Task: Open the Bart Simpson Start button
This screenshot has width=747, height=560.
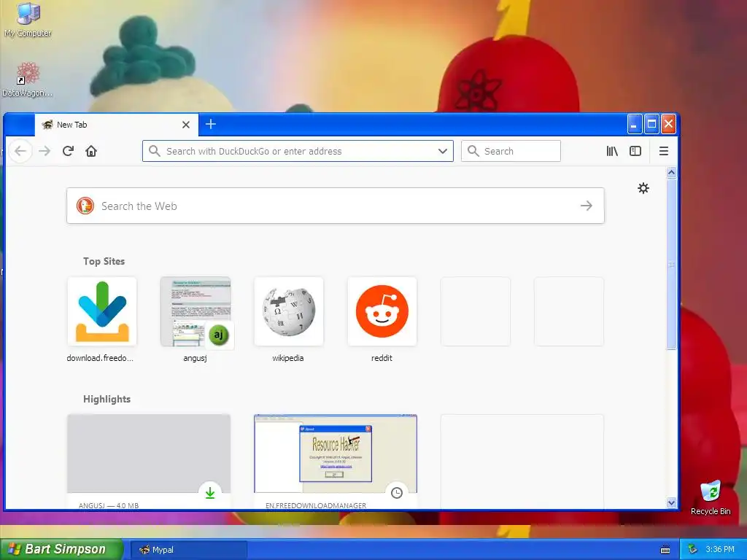Action: coord(62,549)
